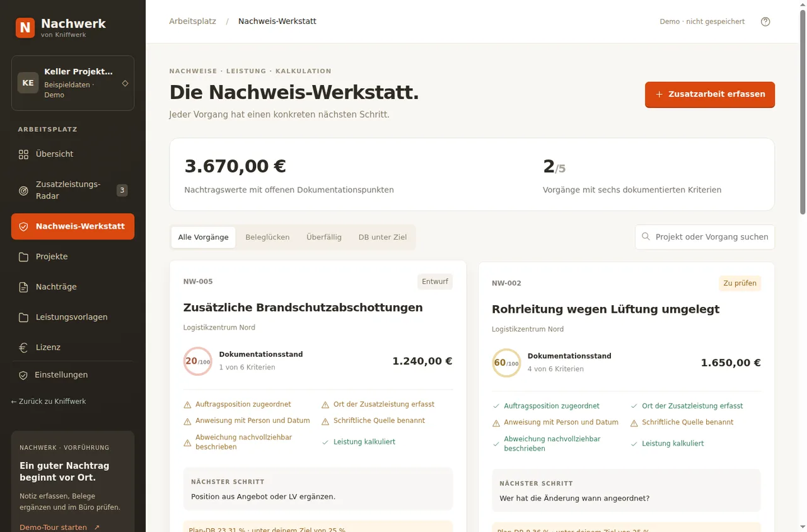Click the 3.670,00 € Nachtragswerte figure

pyautogui.click(x=235, y=166)
